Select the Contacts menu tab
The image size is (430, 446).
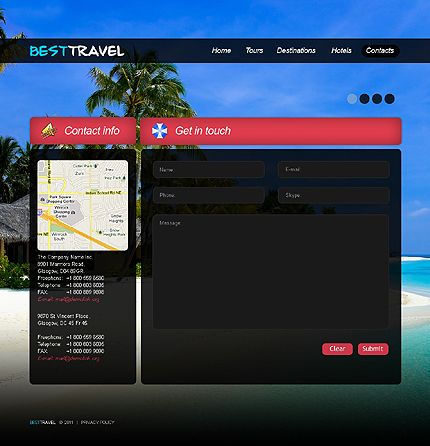(380, 51)
